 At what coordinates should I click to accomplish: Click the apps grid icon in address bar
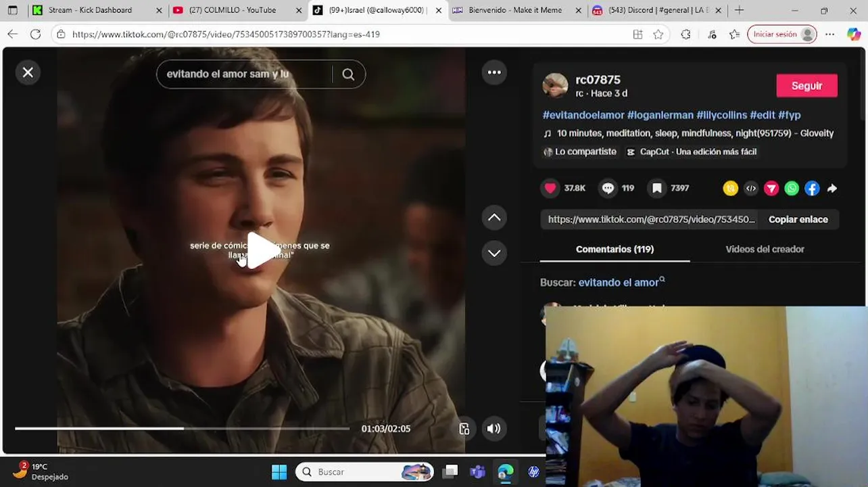tap(637, 34)
